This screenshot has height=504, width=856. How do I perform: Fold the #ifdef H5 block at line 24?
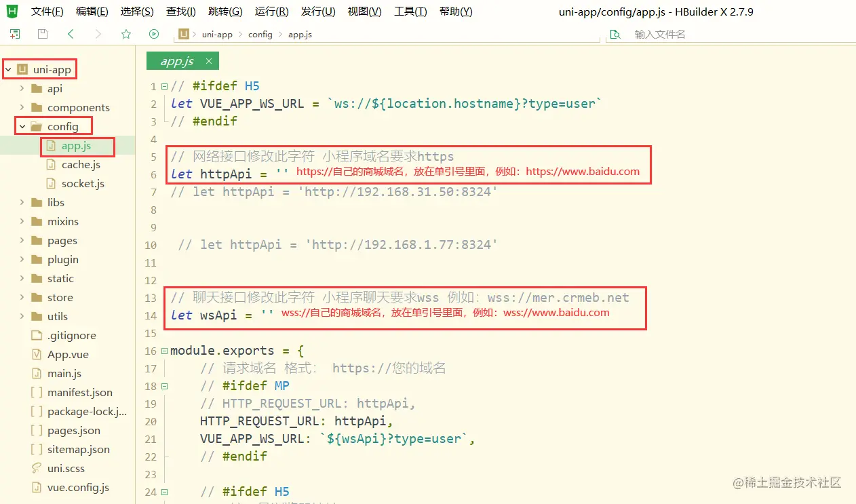click(164, 492)
